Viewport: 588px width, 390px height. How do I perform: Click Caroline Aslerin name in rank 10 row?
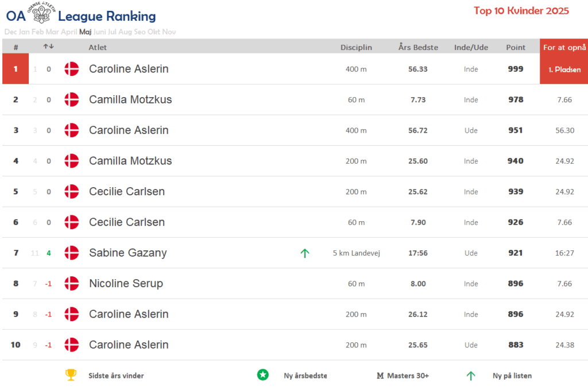(129, 345)
